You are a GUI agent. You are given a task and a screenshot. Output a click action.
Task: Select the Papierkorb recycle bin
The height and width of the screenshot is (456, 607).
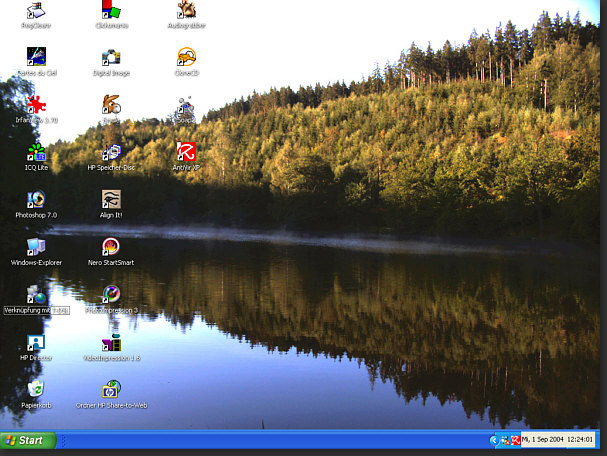point(36,389)
